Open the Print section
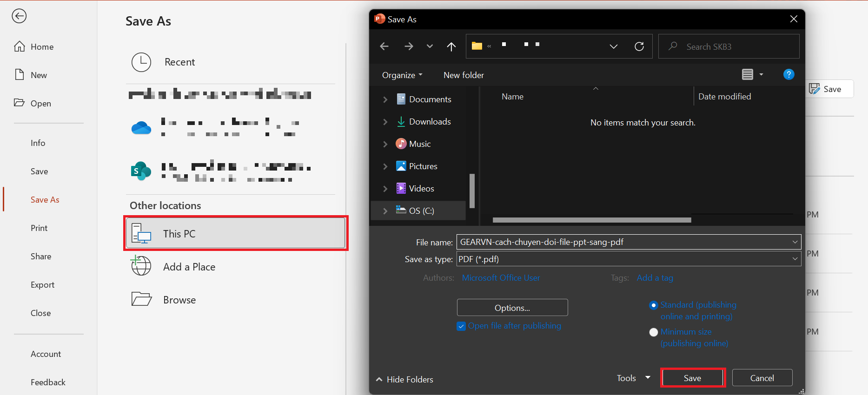 pyautogui.click(x=39, y=228)
